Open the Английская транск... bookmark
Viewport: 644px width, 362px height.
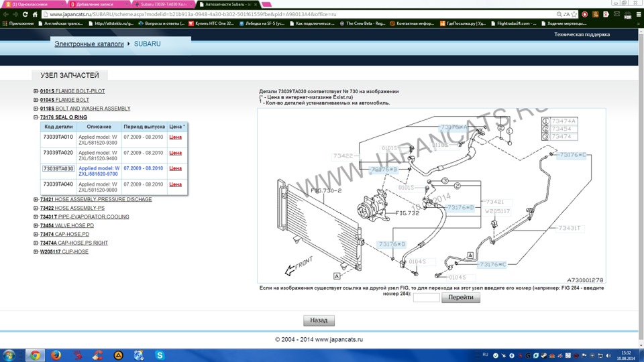point(60,23)
